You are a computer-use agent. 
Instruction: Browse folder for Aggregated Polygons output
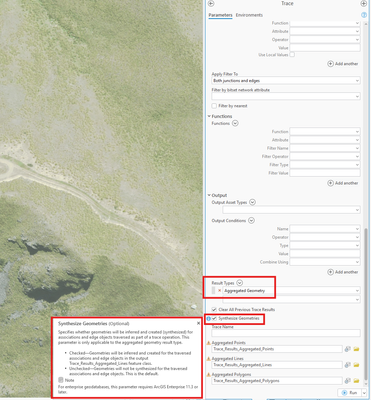[x=356, y=381]
